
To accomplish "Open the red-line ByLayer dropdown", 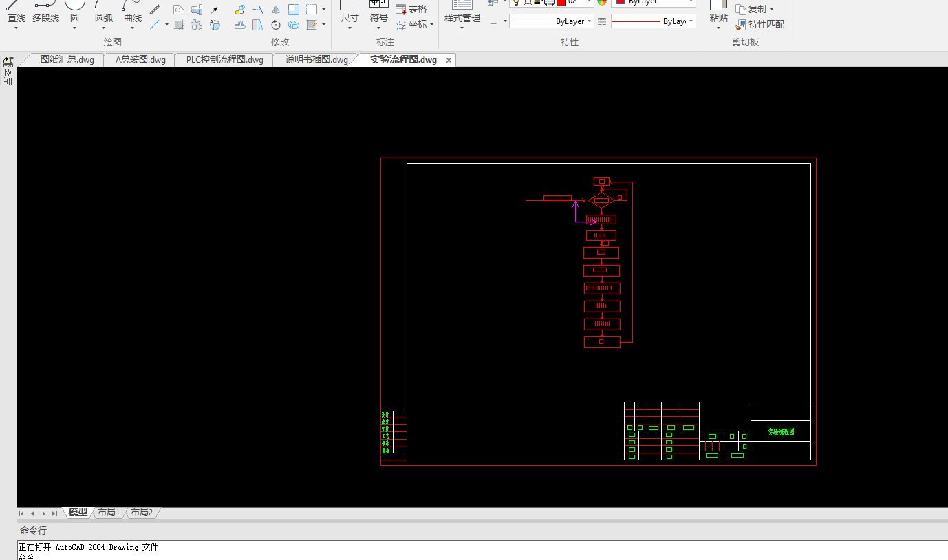I will pyautogui.click(x=654, y=21).
